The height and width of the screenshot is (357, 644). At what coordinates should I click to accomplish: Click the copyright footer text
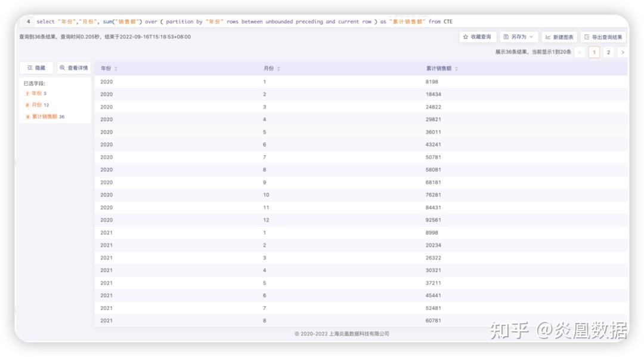(342, 334)
